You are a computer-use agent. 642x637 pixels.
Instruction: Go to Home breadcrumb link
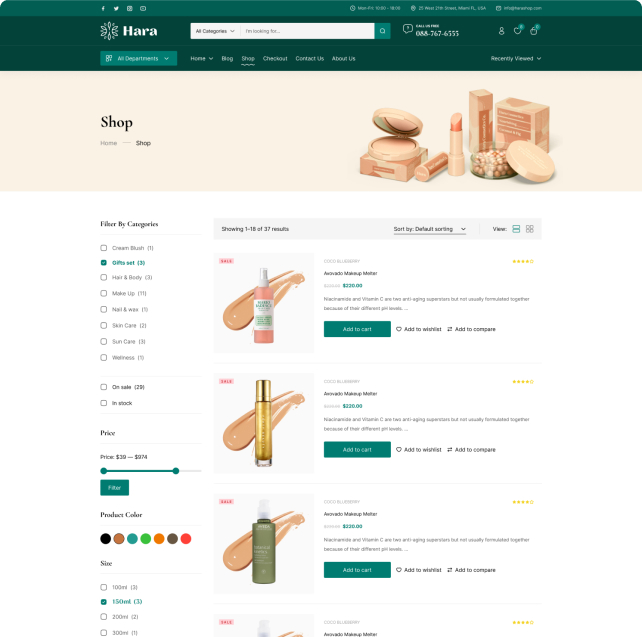tap(109, 143)
